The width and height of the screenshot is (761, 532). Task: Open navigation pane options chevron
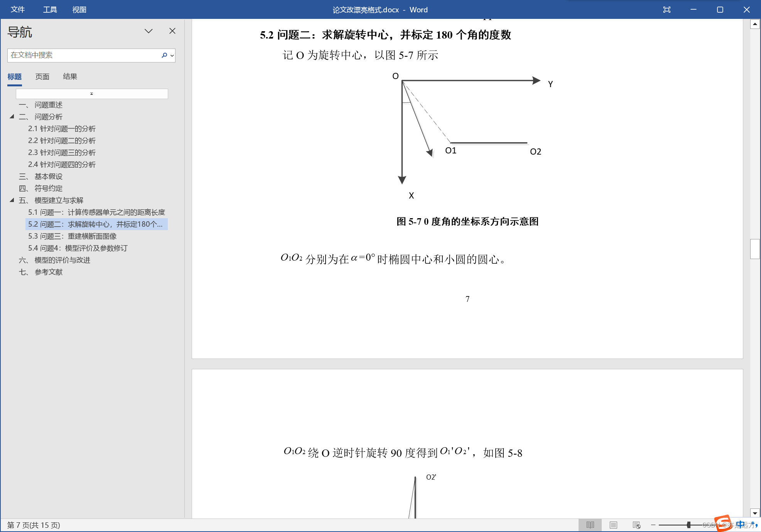(x=148, y=31)
